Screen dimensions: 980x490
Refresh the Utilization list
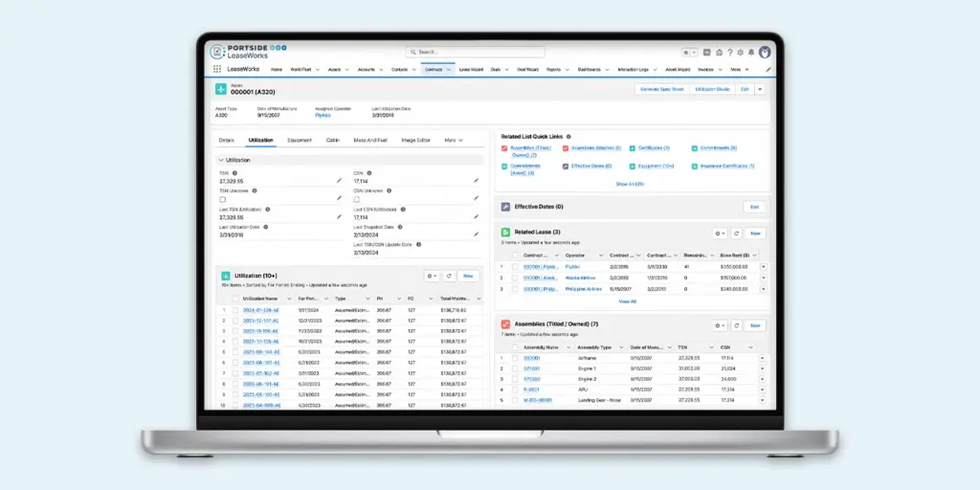tap(449, 276)
